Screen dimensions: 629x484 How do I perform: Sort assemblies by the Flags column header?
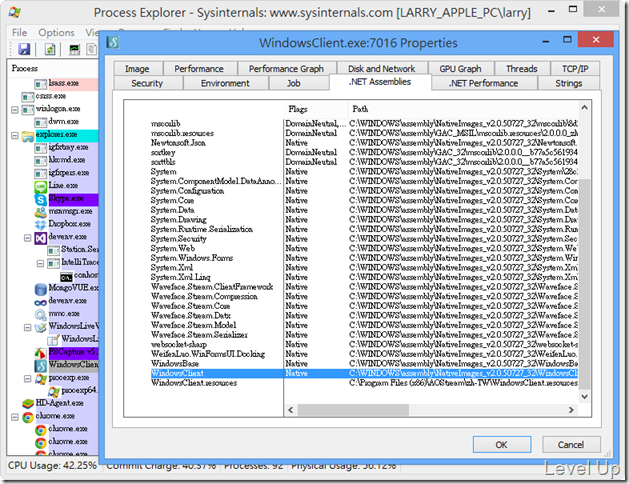(x=315, y=109)
